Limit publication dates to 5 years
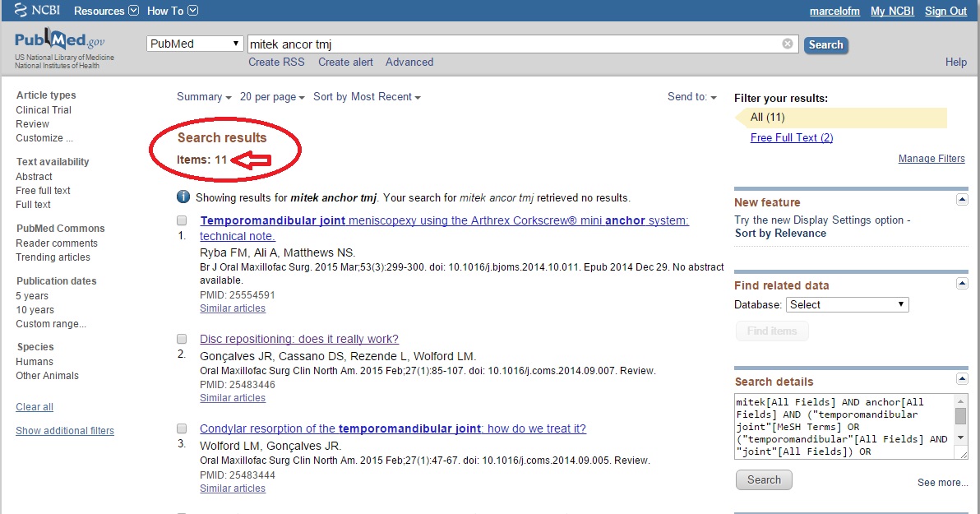 [x=32, y=296]
